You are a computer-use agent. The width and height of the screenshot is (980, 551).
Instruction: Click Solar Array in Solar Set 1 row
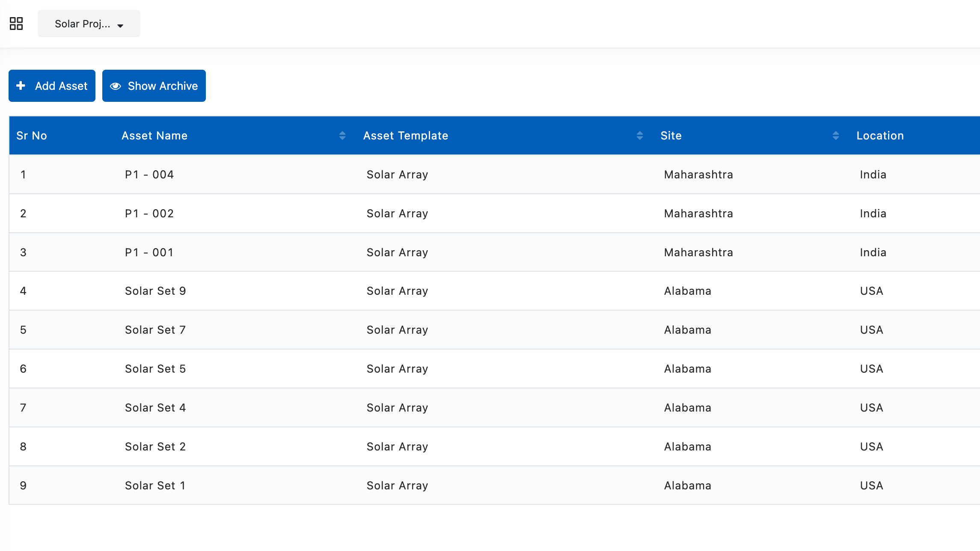click(397, 486)
